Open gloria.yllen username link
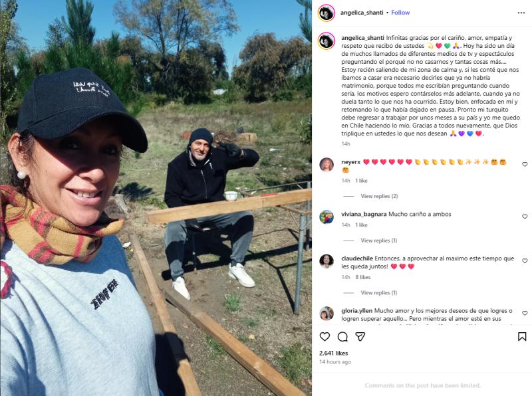This screenshot has height=396, width=532. (356, 310)
